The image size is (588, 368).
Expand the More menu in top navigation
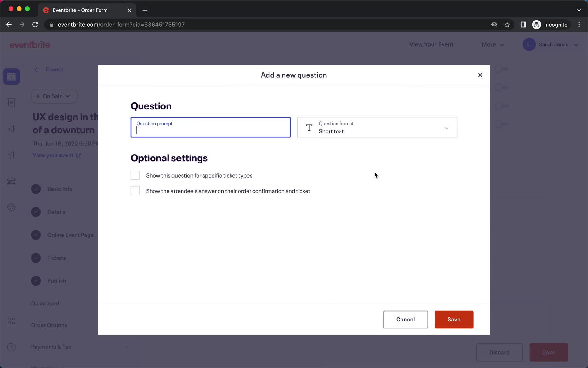click(x=493, y=44)
